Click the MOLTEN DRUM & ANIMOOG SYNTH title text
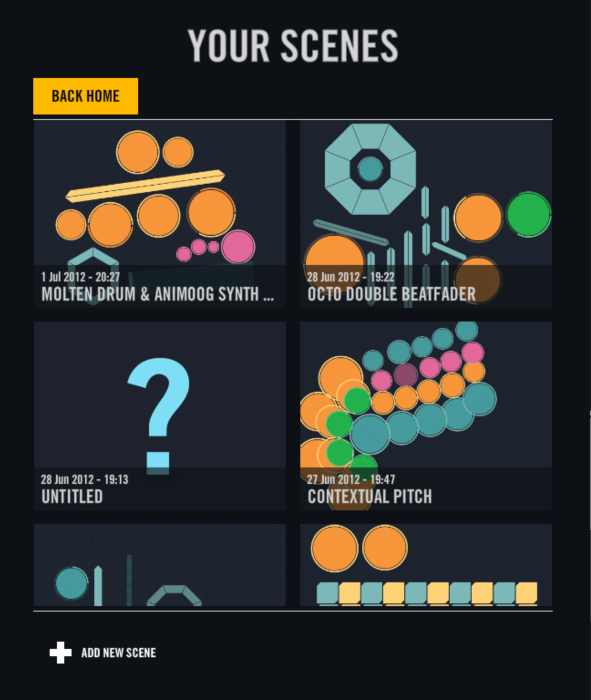 point(159,295)
